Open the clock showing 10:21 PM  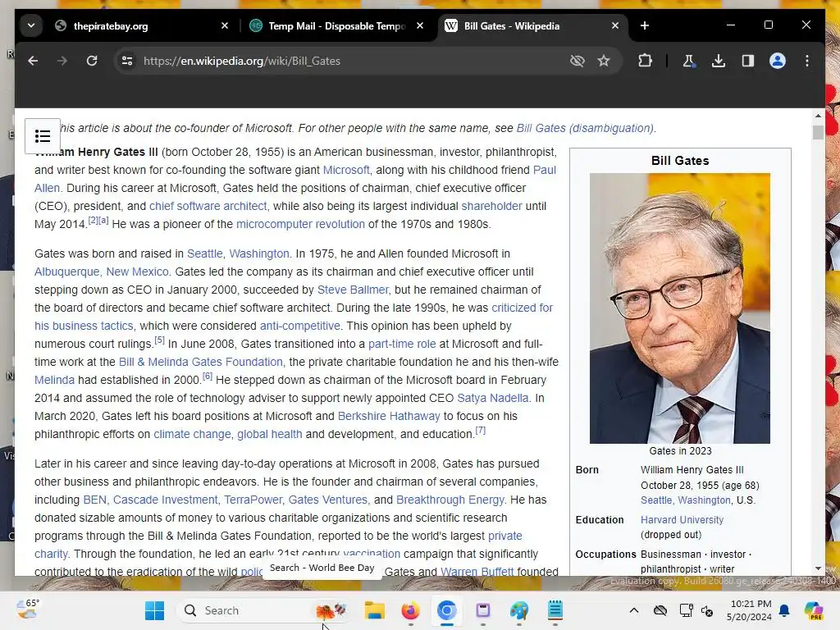point(750,610)
